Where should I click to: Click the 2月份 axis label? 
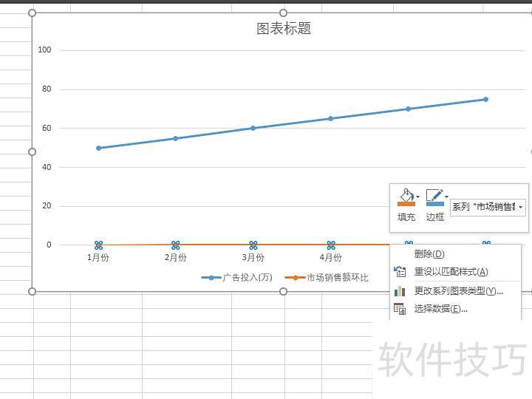[175, 258]
